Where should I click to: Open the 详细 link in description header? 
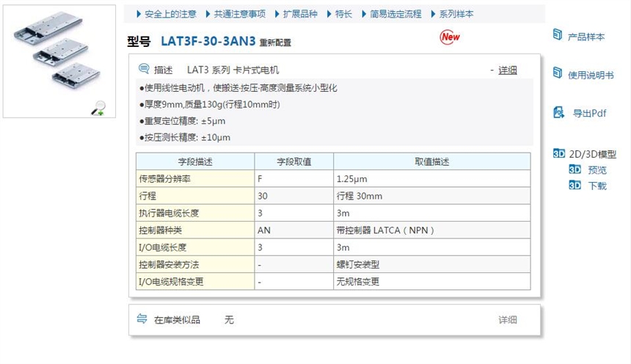coord(507,70)
